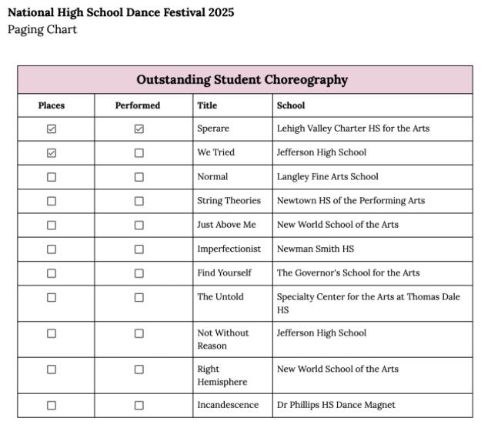Image resolution: width=491 pixels, height=448 pixels.
Task: Mark String Theories as Performed
Action: [139, 201]
